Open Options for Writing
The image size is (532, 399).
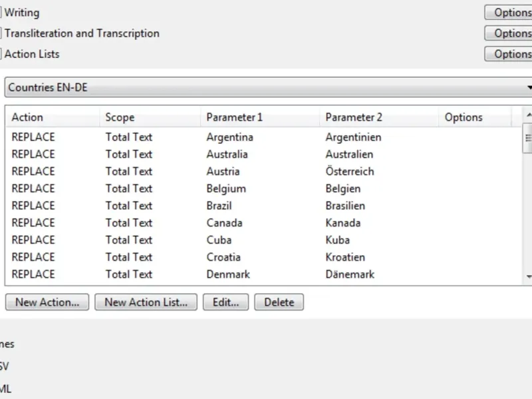click(x=509, y=13)
